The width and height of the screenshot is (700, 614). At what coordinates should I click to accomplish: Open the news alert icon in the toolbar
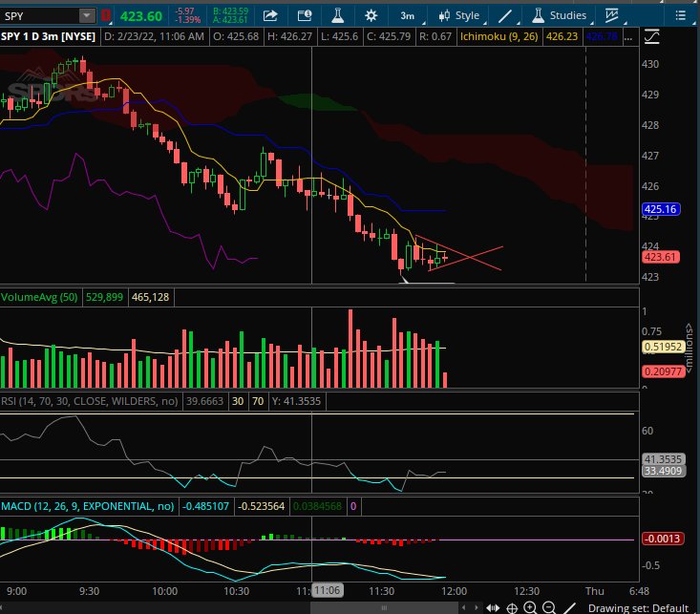pyautogui.click(x=305, y=16)
